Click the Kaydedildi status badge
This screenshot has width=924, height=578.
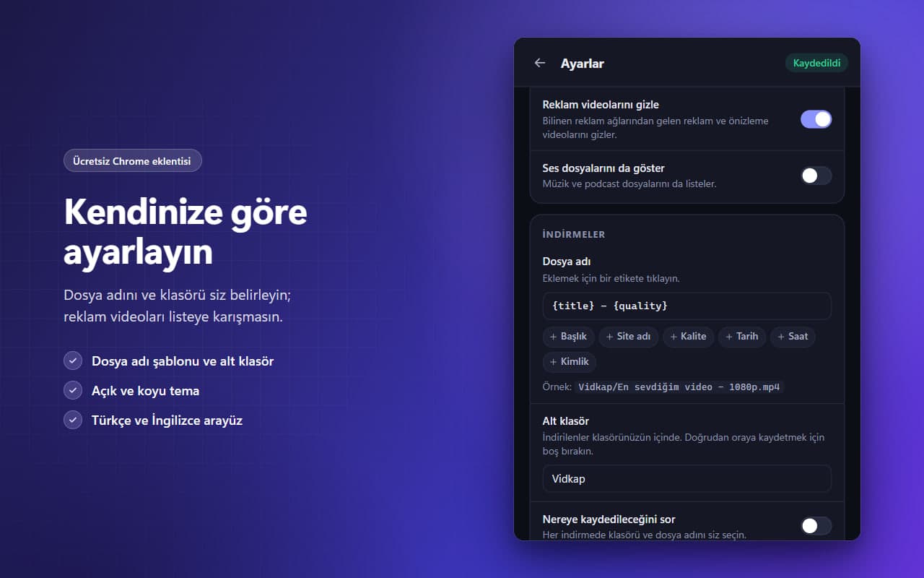(816, 63)
